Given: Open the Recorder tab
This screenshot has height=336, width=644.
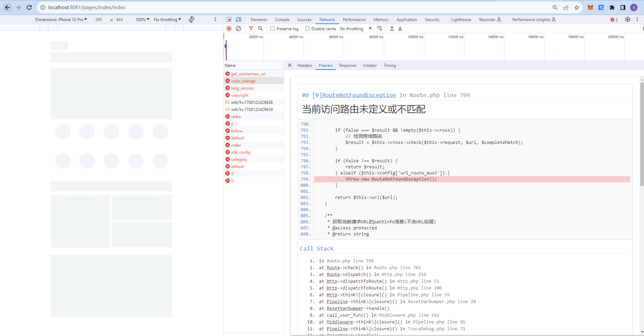Looking at the screenshot, I should (x=490, y=20).
